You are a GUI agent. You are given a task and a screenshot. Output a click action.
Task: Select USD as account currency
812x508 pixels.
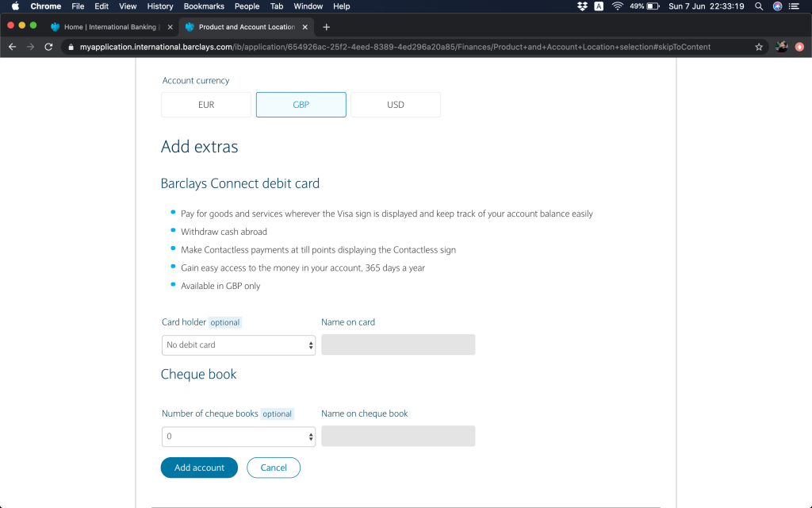pos(395,105)
